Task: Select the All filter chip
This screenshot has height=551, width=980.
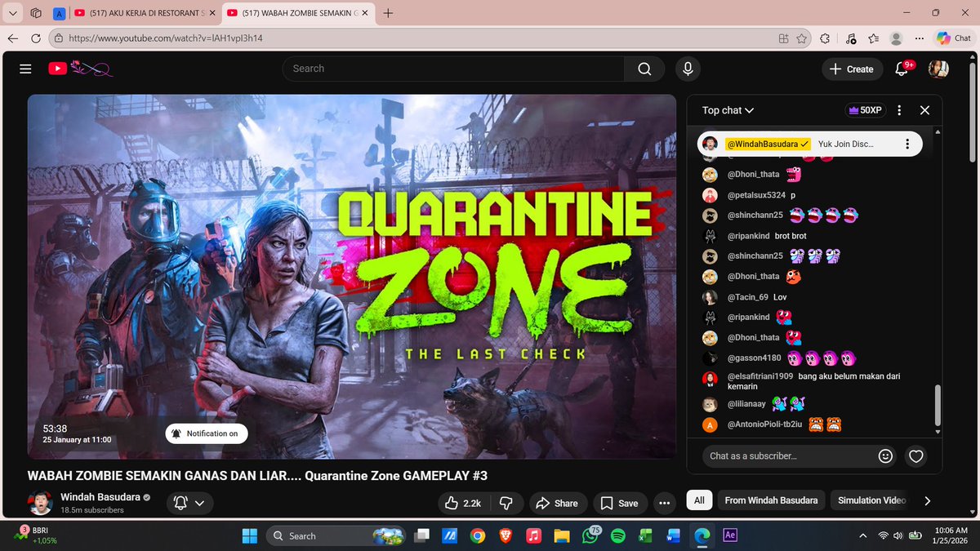Action: coord(699,500)
